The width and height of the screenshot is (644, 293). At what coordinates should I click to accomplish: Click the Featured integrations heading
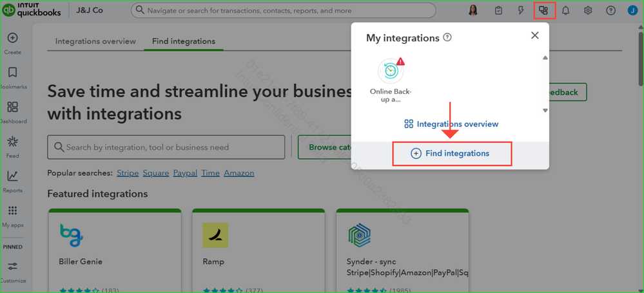point(97,193)
